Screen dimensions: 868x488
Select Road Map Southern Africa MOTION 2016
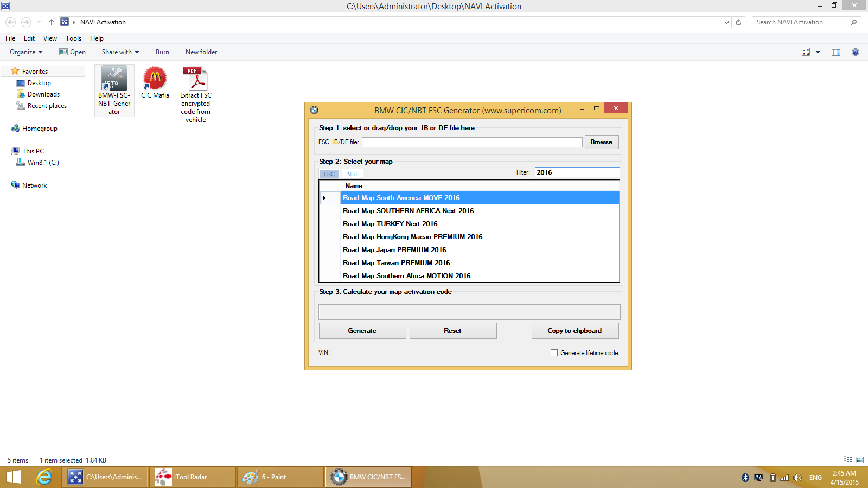[480, 276]
